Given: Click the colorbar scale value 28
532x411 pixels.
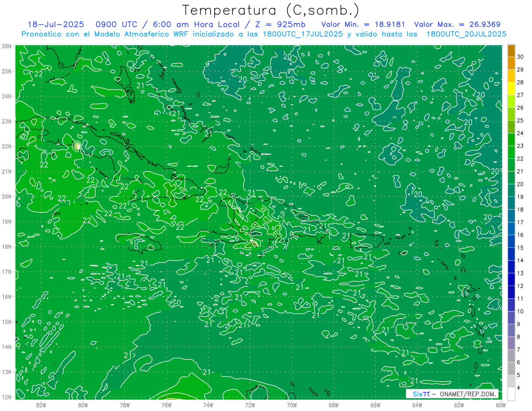Looking at the screenshot, I should [x=520, y=82].
